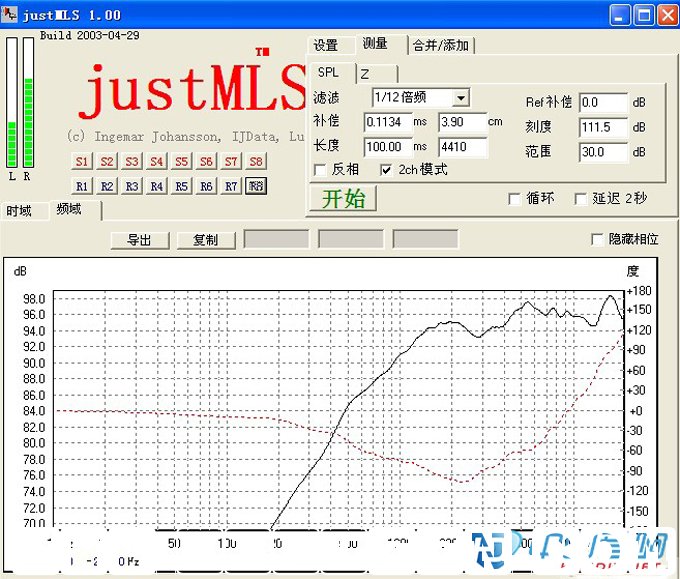Select the S5 memory button
Image resolution: width=680 pixels, height=579 pixels.
click(x=181, y=161)
